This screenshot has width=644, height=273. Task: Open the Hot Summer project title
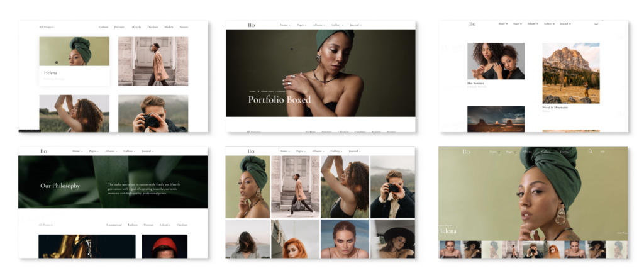[476, 83]
